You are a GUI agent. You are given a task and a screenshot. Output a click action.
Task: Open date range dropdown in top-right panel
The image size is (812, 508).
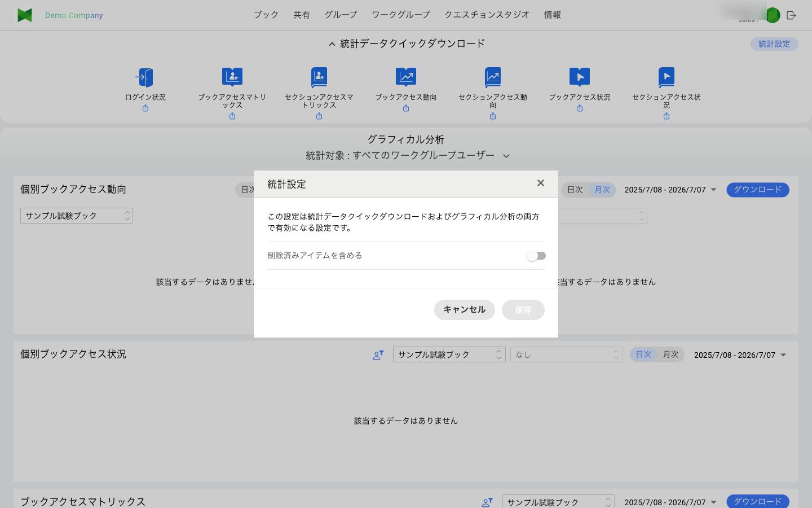670,190
